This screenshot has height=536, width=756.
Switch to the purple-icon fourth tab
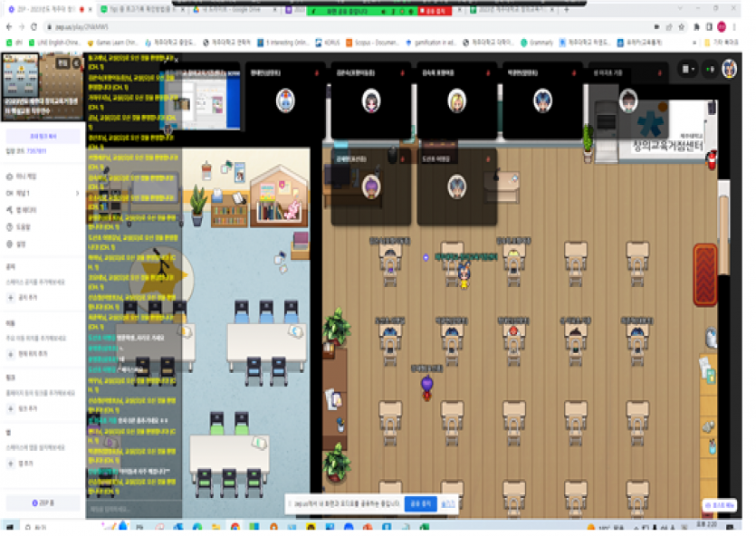click(x=294, y=9)
